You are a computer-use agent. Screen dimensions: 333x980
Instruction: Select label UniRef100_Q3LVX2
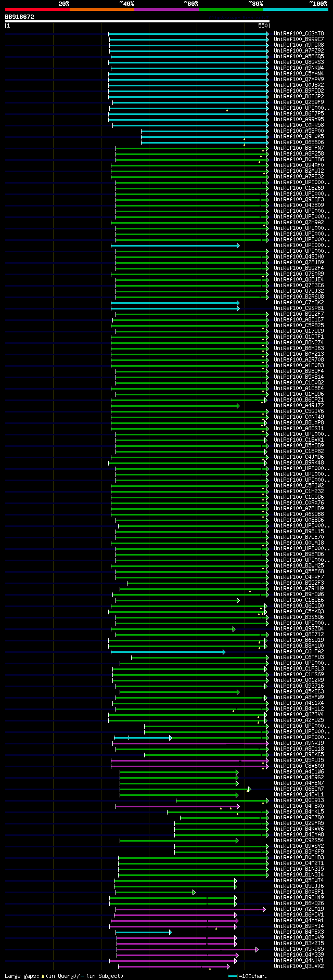(299, 966)
